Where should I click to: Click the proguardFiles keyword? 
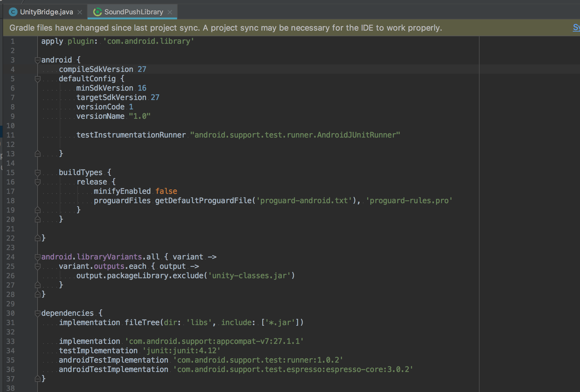pyautogui.click(x=122, y=201)
